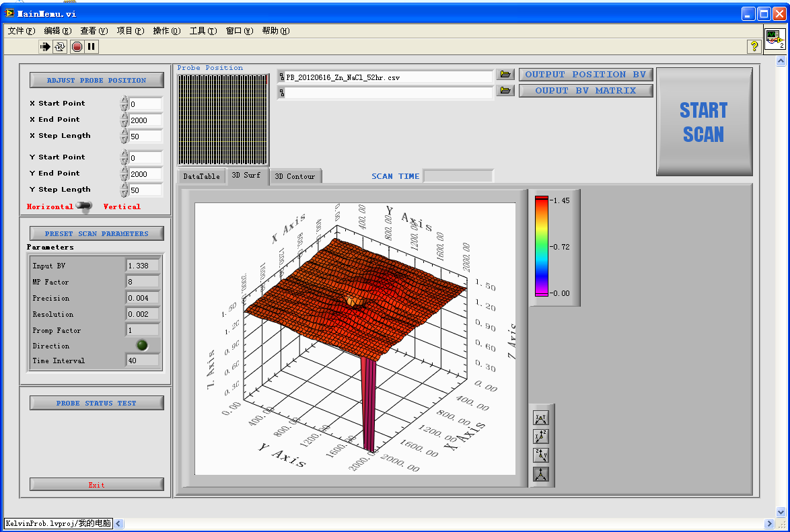The width and height of the screenshot is (790, 532).
Task: Click the LabVIEW icon in the title bar
Action: click(x=9, y=13)
